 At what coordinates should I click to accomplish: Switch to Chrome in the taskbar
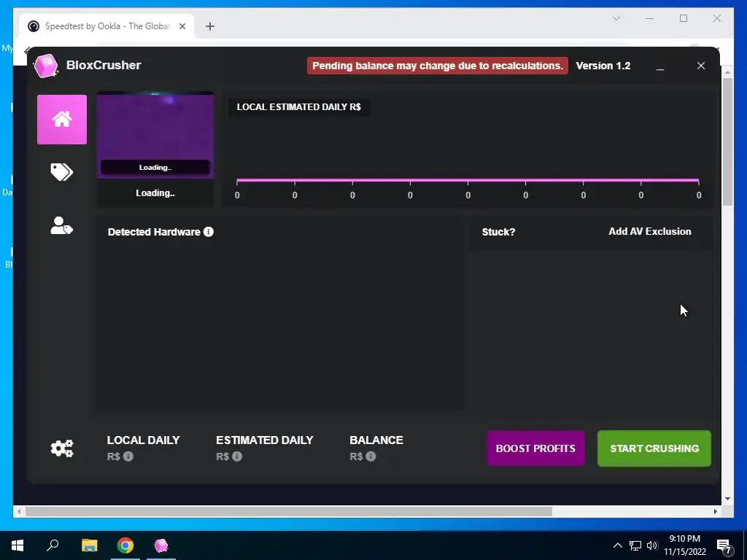(x=125, y=545)
